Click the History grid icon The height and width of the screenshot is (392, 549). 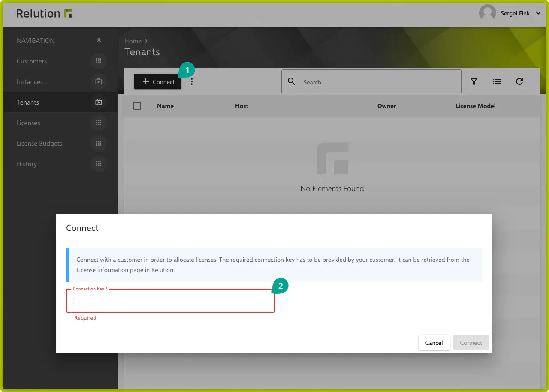pyautogui.click(x=99, y=164)
